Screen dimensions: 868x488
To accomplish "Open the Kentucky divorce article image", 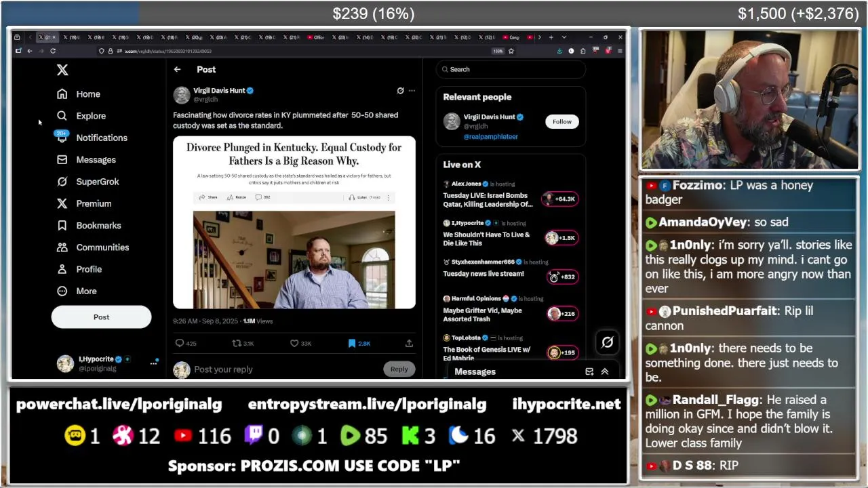I will pyautogui.click(x=294, y=222).
